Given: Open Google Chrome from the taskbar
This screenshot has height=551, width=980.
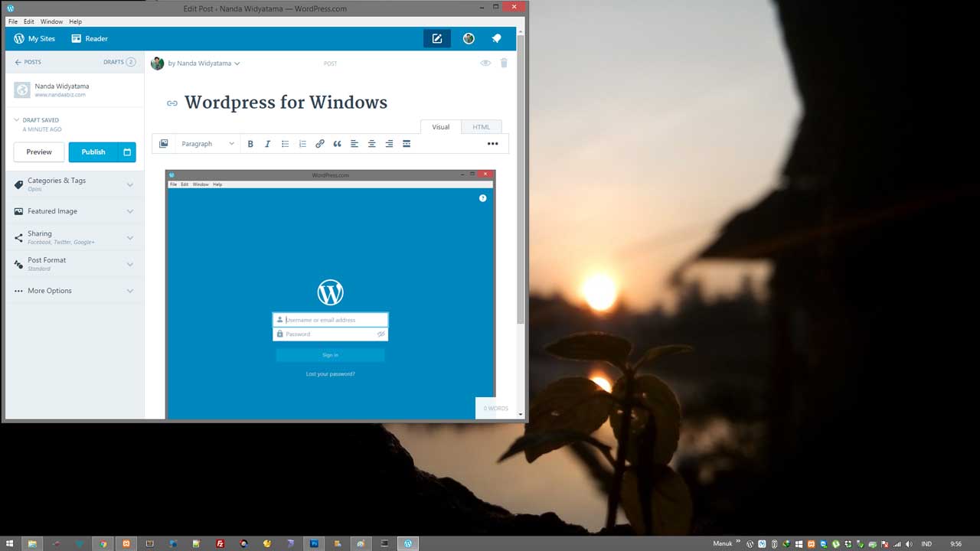Looking at the screenshot, I should point(103,543).
